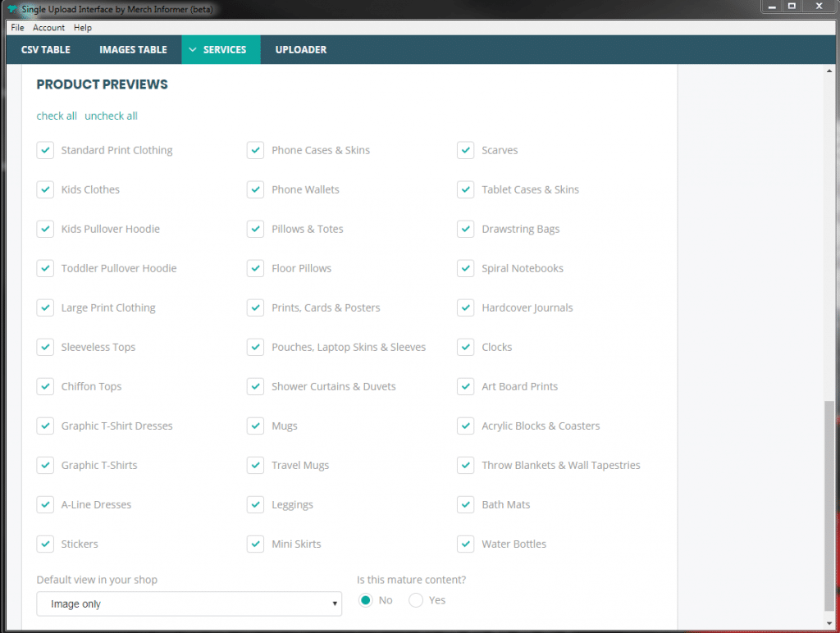The width and height of the screenshot is (840, 633).
Task: Disable the Travel Mugs checkbox
Action: [x=256, y=465]
